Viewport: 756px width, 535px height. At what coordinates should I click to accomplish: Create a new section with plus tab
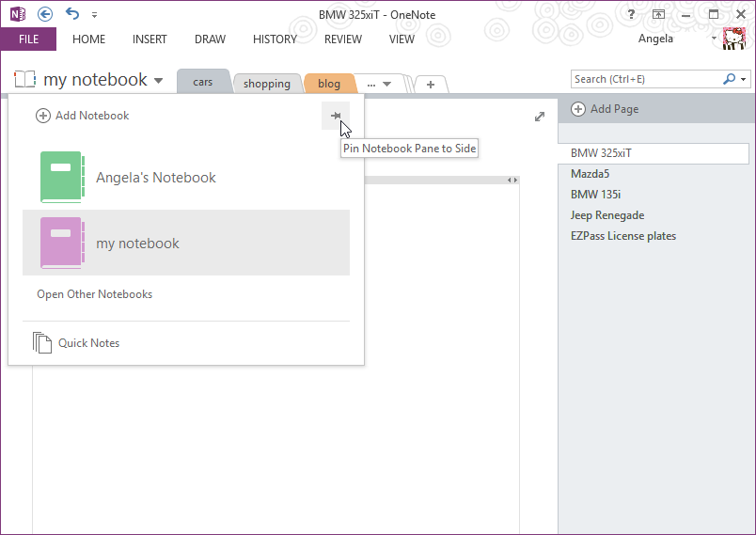click(431, 85)
